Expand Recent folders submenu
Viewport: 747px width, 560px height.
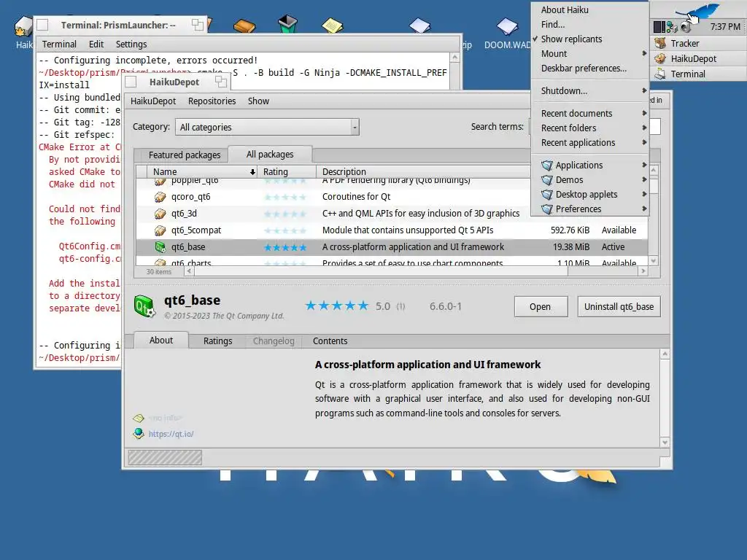pyautogui.click(x=589, y=128)
